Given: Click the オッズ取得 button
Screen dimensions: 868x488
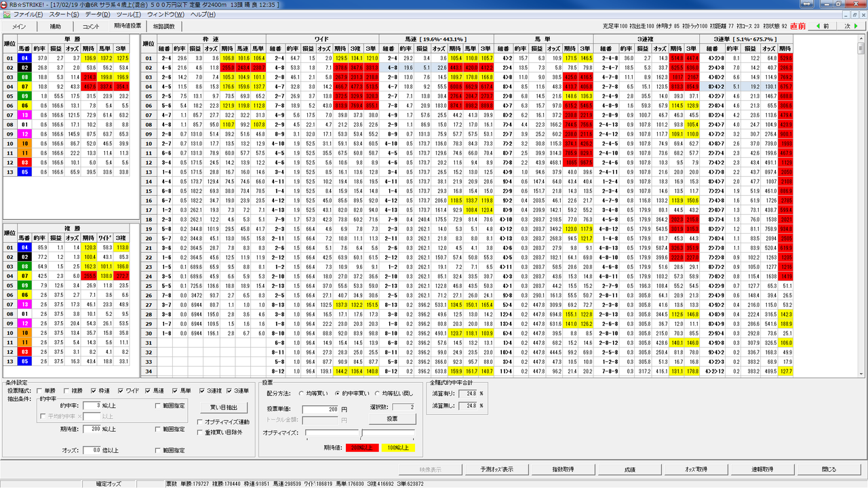Looking at the screenshot, I should click(x=696, y=469).
